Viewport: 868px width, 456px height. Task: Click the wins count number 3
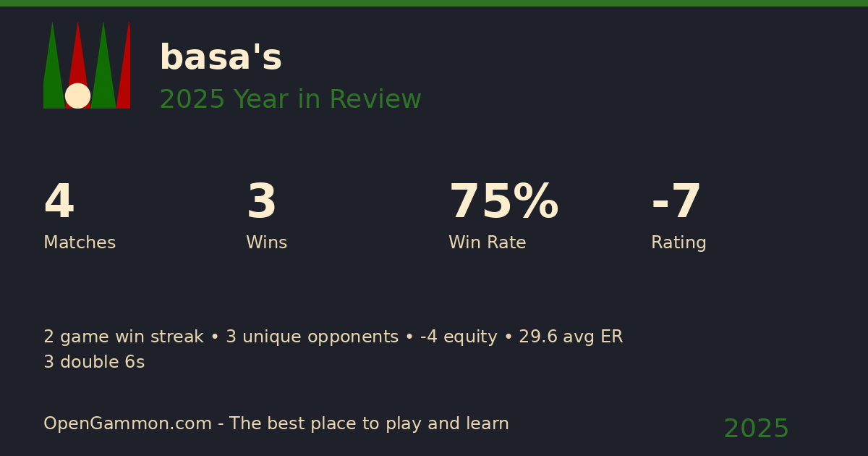click(261, 203)
